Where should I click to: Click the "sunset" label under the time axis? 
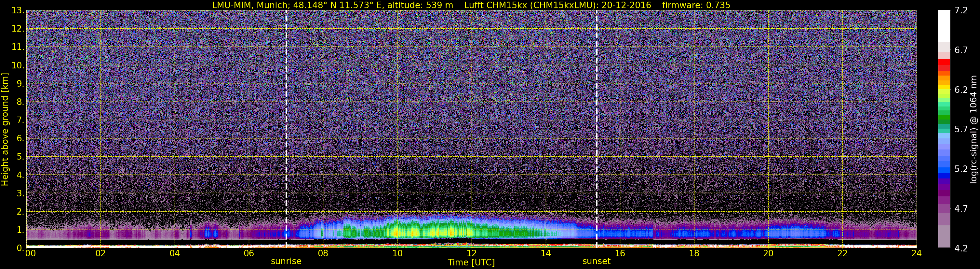coord(597,262)
